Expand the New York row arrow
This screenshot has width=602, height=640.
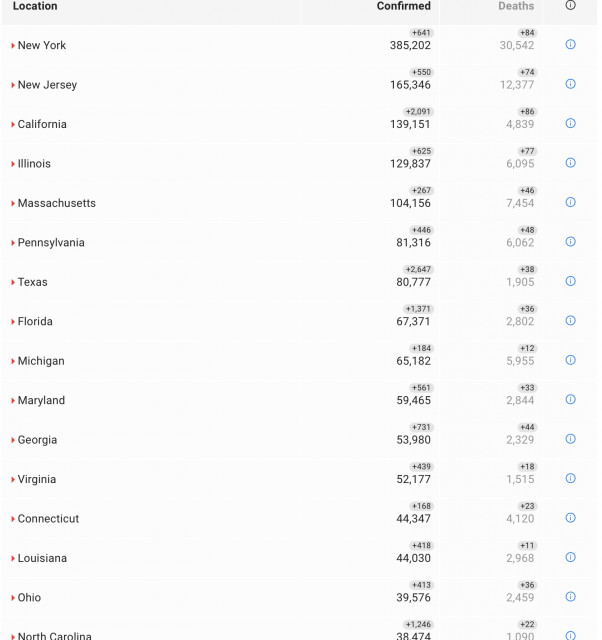(x=13, y=46)
